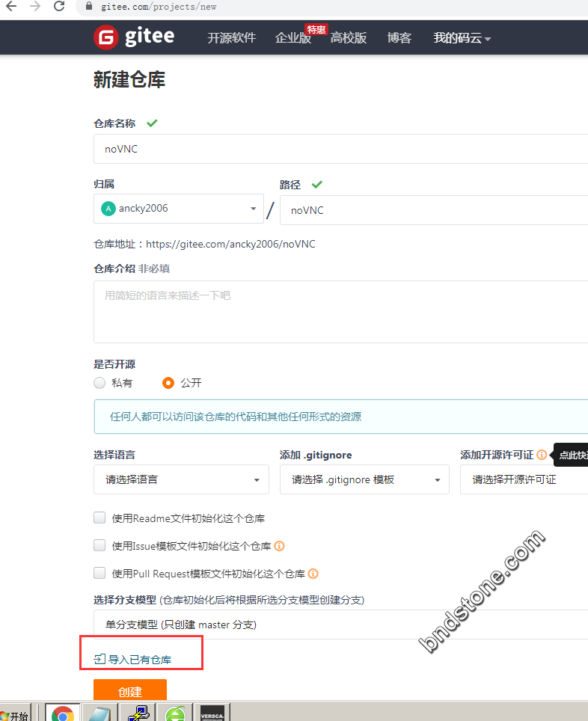Click the 任何人都可以访问该仓库 info message
Screen dimensions: 588x721
point(341,417)
